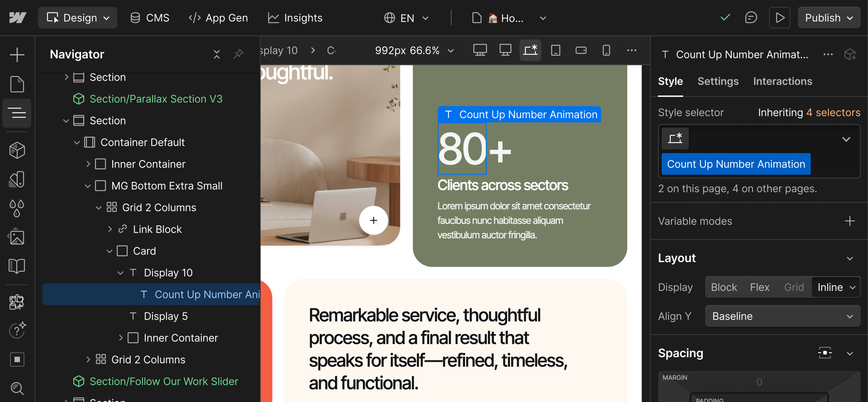Open the Add elements panel
The image size is (868, 402).
[x=17, y=55]
